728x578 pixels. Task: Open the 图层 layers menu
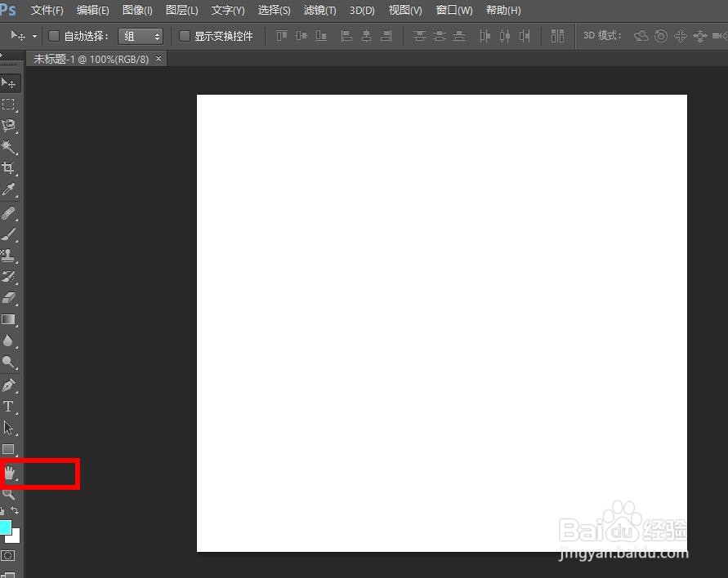[181, 10]
